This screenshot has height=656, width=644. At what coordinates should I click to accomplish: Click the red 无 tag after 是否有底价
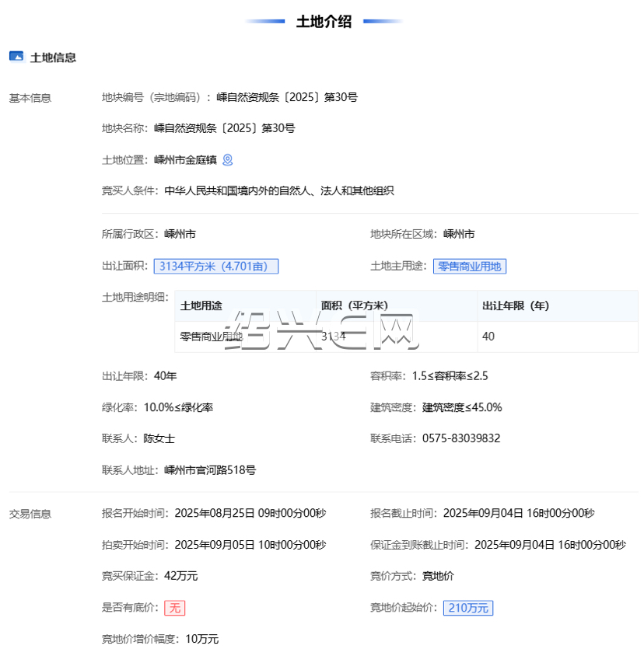pyautogui.click(x=174, y=608)
